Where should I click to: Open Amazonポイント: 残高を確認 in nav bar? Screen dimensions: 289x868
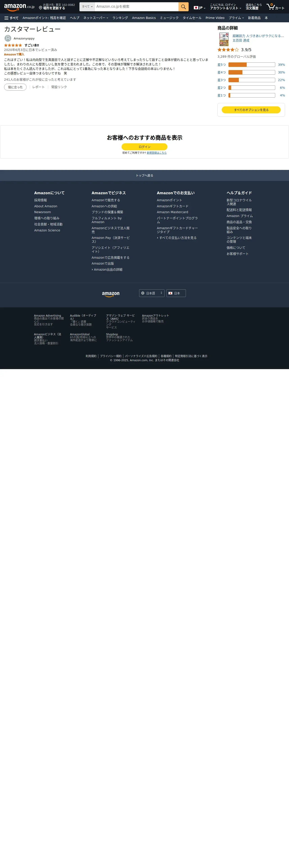[44, 18]
